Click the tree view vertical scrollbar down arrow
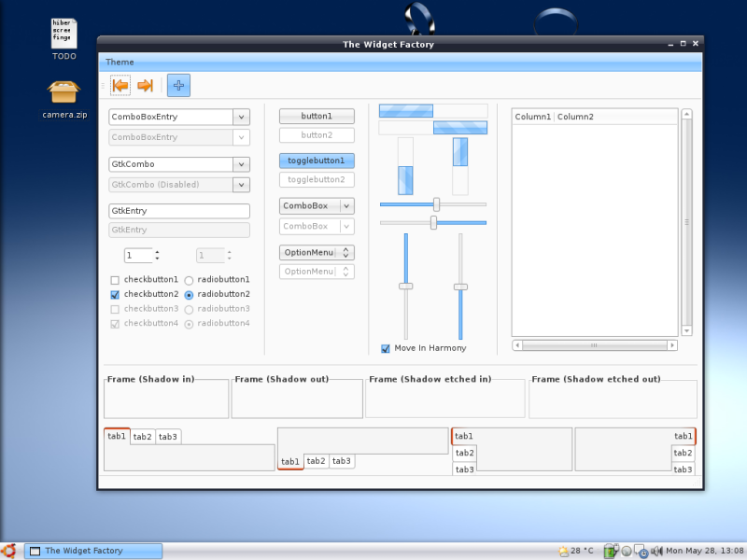 [686, 330]
